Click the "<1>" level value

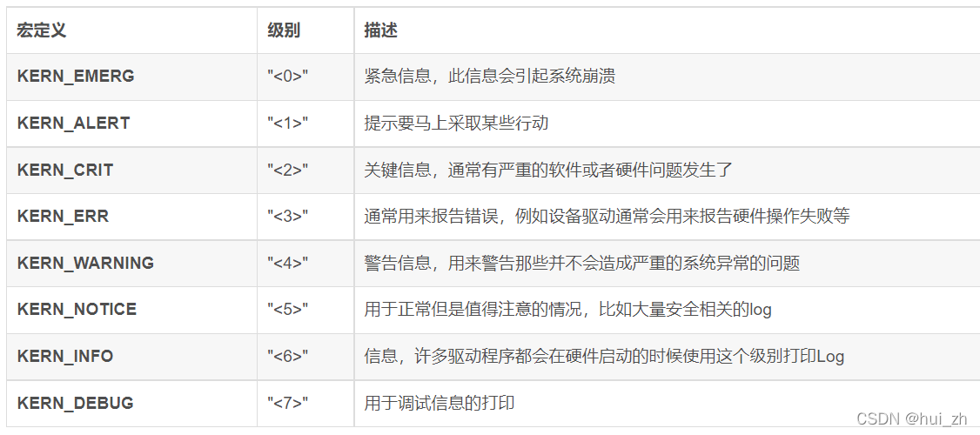coord(287,124)
